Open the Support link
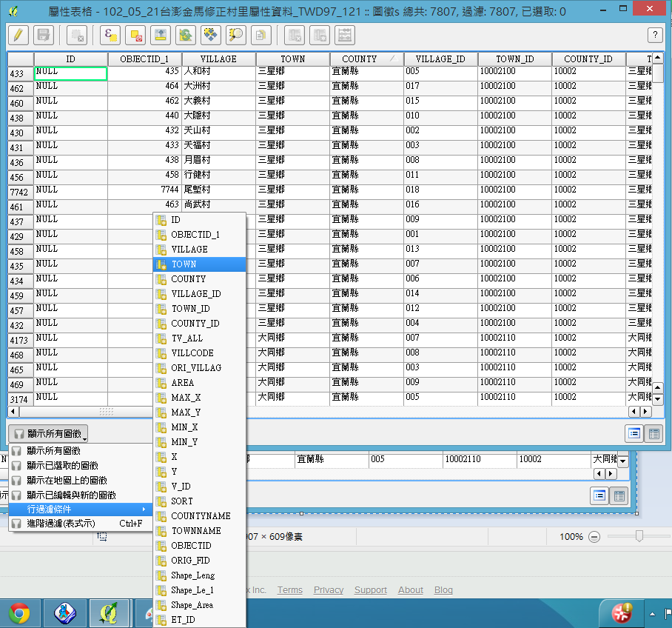The image size is (672, 628). [370, 590]
